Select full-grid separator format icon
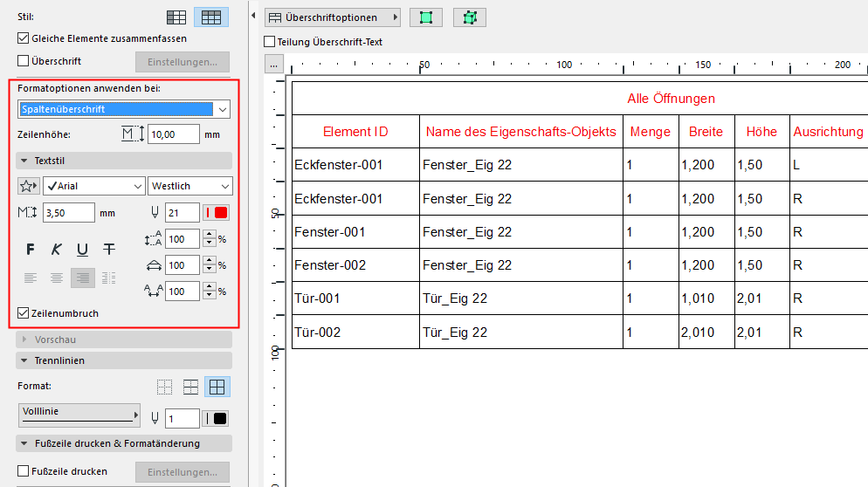 217,387
